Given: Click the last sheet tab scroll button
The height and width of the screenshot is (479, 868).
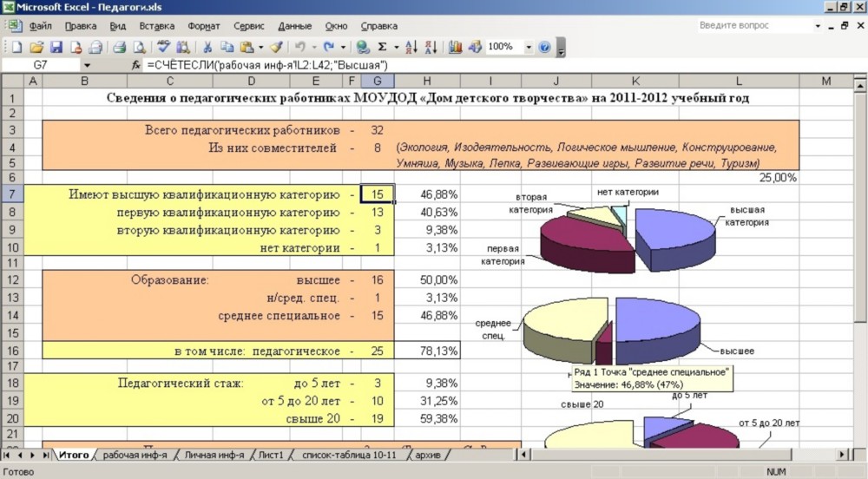Looking at the screenshot, I should pyautogui.click(x=46, y=455).
